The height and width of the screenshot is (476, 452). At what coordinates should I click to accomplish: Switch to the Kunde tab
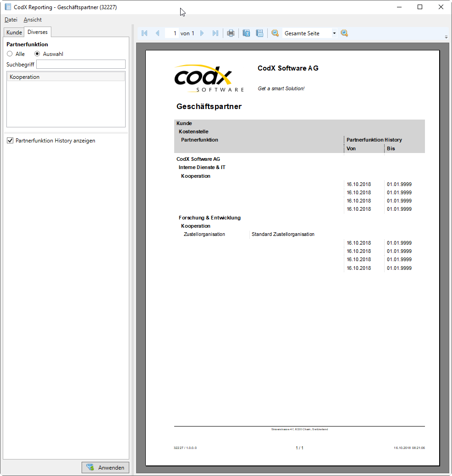click(x=14, y=32)
